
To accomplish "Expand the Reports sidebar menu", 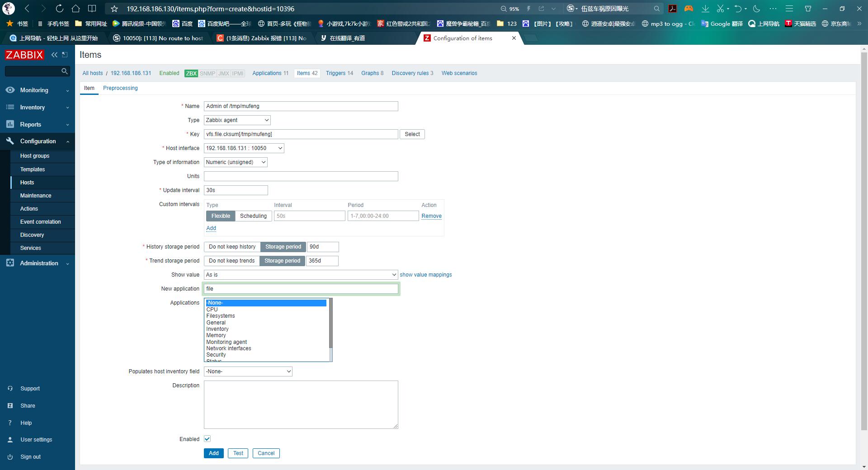I will pos(38,124).
